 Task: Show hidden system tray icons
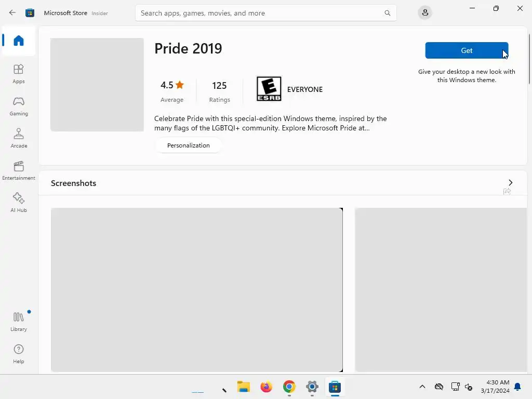pos(422,387)
